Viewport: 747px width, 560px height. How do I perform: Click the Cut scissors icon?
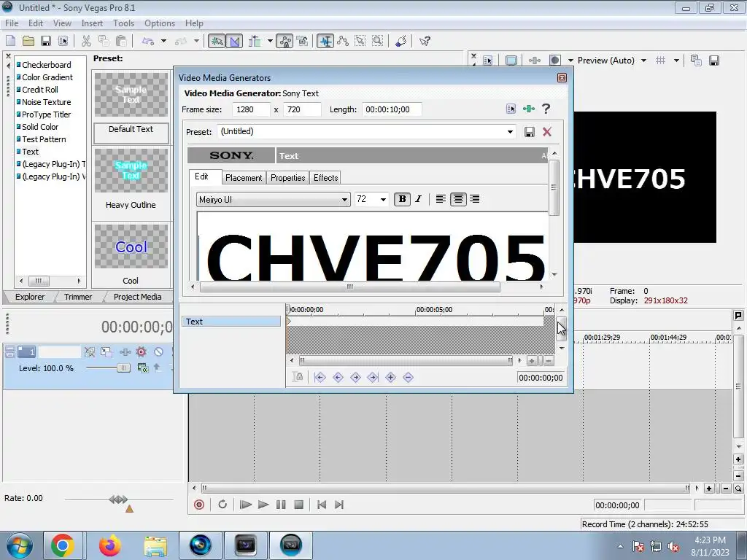pos(86,41)
